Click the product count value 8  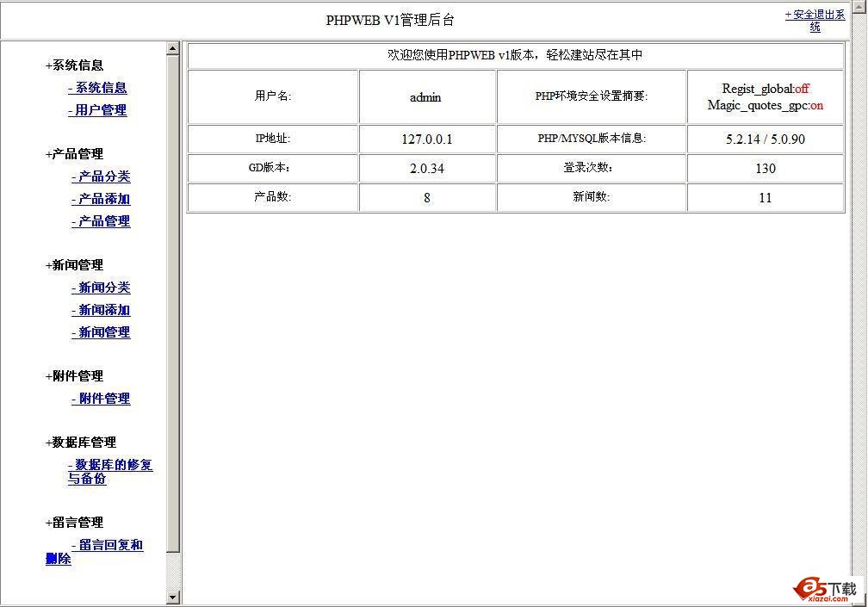tap(427, 197)
